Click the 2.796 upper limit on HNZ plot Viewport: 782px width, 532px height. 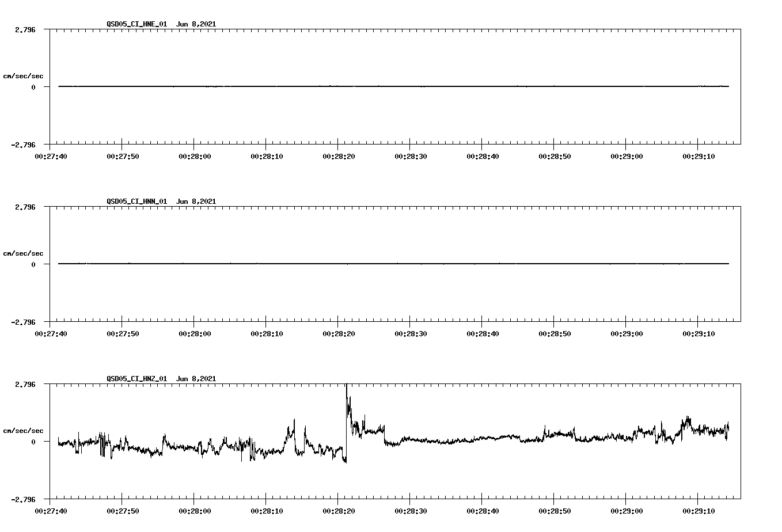point(25,384)
